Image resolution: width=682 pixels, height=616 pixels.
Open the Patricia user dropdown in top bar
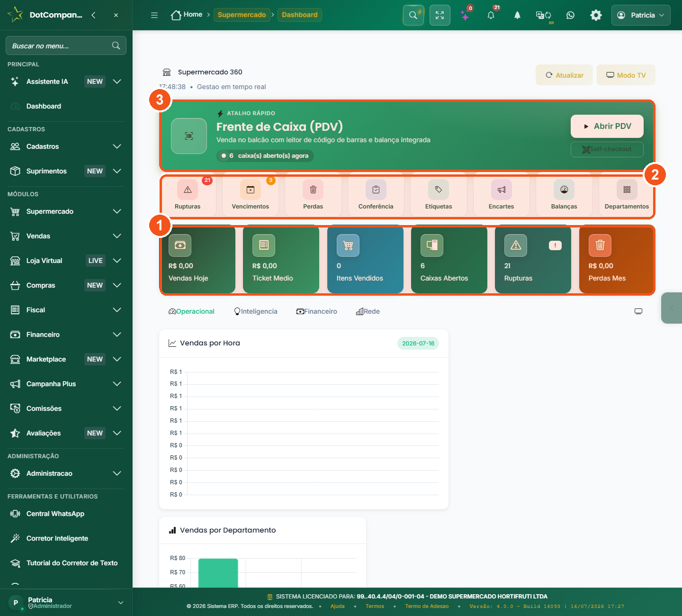coord(641,15)
